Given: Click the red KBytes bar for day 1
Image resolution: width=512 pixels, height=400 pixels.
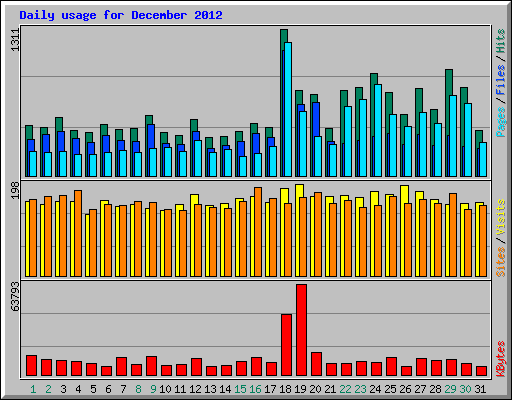Looking at the screenshot, I should click(31, 365).
